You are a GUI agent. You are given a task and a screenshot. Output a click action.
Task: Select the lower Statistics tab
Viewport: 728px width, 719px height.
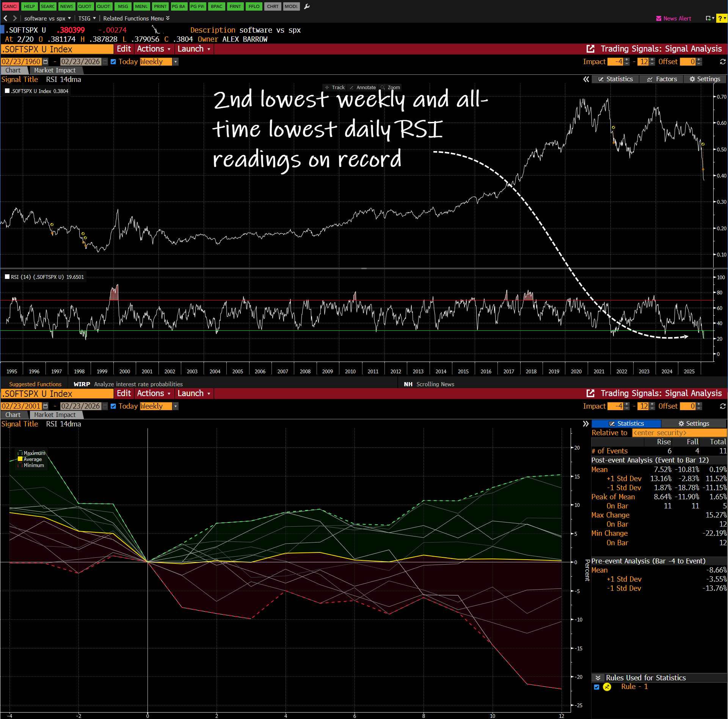point(626,423)
